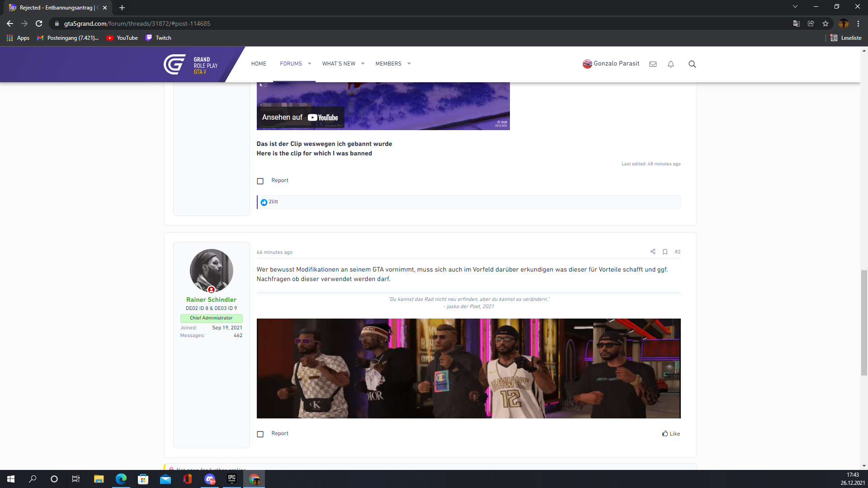Screen dimensions: 868x488
Task: Bookmark post #2 with bookmark icon
Action: [x=665, y=252]
